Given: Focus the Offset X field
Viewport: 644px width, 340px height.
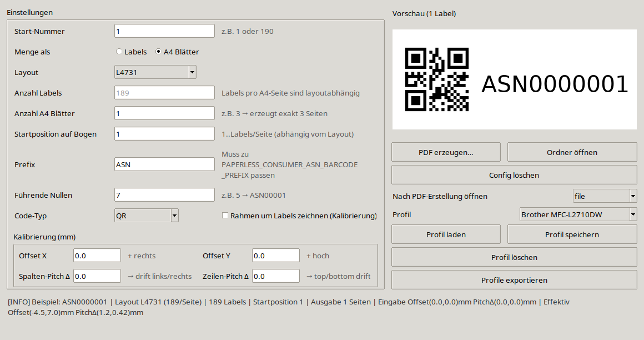Looking at the screenshot, I should click(97, 256).
